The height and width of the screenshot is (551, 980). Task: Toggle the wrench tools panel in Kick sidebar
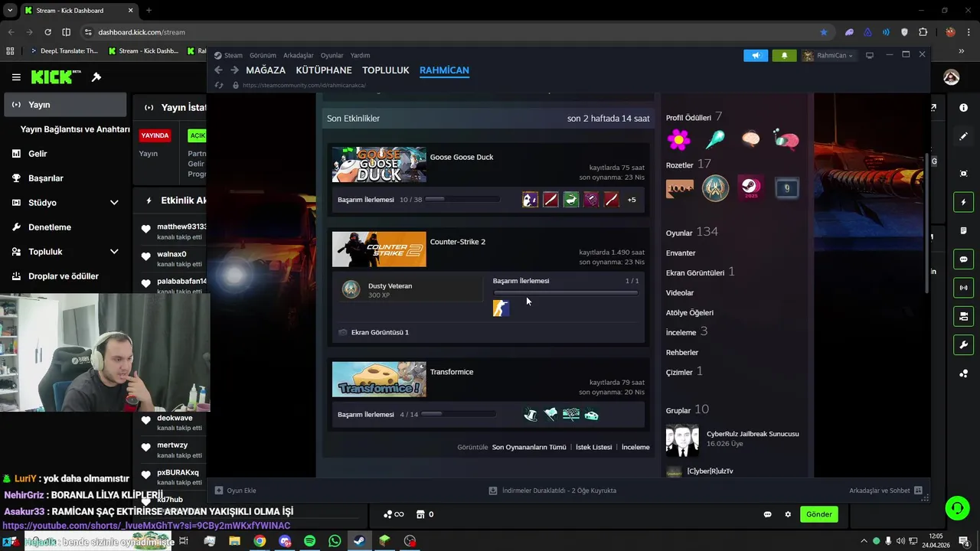pos(963,345)
